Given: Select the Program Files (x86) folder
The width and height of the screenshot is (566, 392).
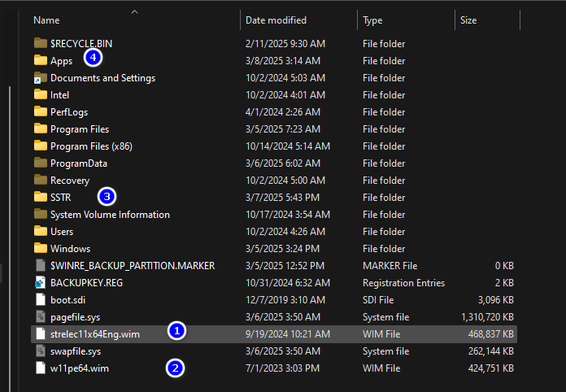Looking at the screenshot, I should (91, 146).
